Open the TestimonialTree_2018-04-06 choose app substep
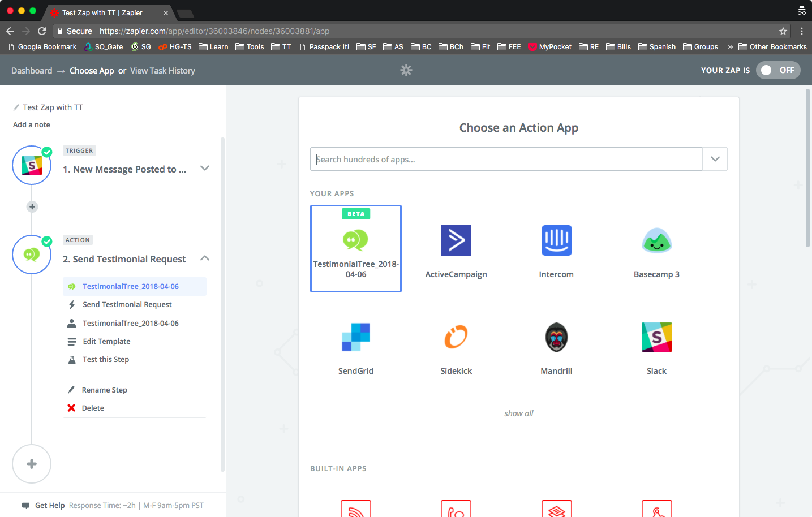Screen dimensions: 812x517 pos(135,287)
